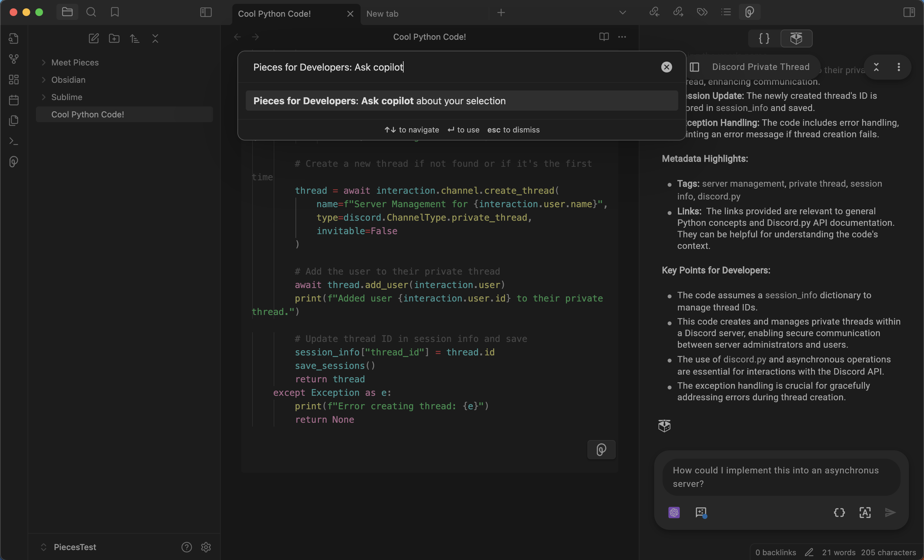Open backlinks icon in right sidebar header

click(x=654, y=12)
